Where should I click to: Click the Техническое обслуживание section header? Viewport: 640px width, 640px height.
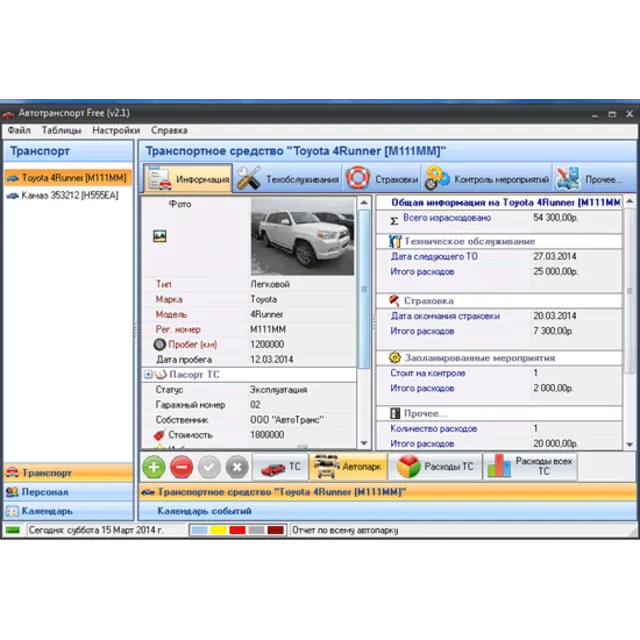click(x=499, y=241)
